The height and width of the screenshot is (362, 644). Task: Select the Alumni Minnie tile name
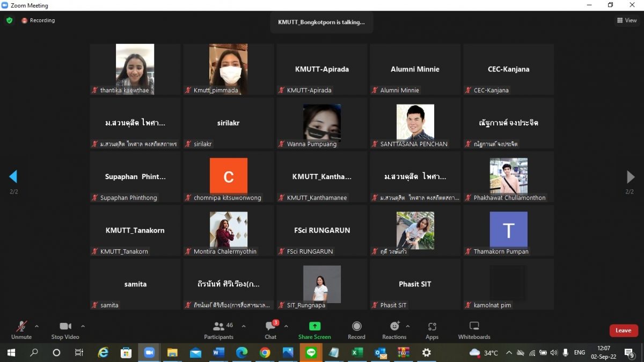pos(415,69)
